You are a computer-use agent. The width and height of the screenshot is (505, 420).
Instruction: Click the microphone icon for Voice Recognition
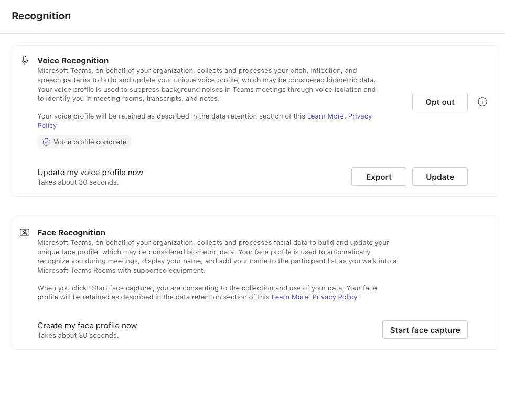(25, 60)
